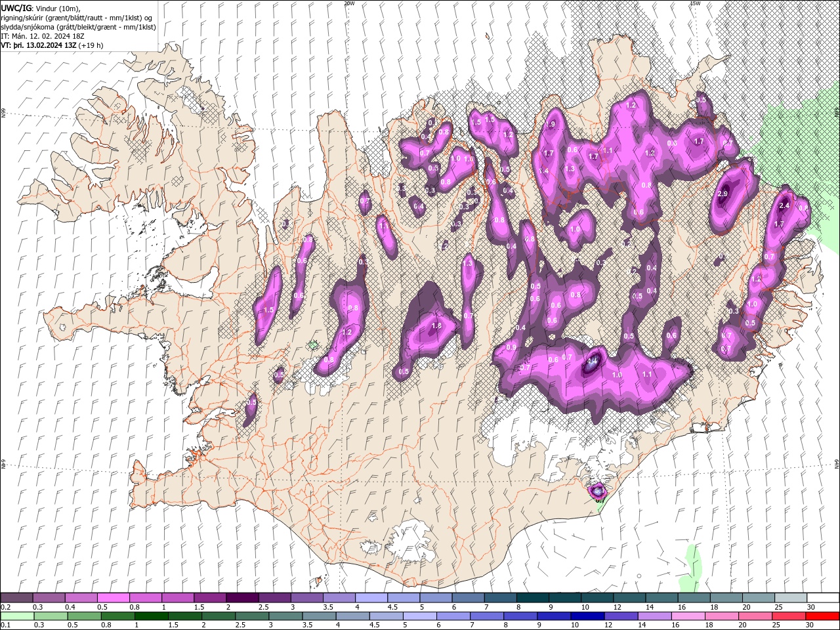Click the 1.5 purple swatch in snow legend row
The height and width of the screenshot is (630, 840).
click(x=210, y=598)
